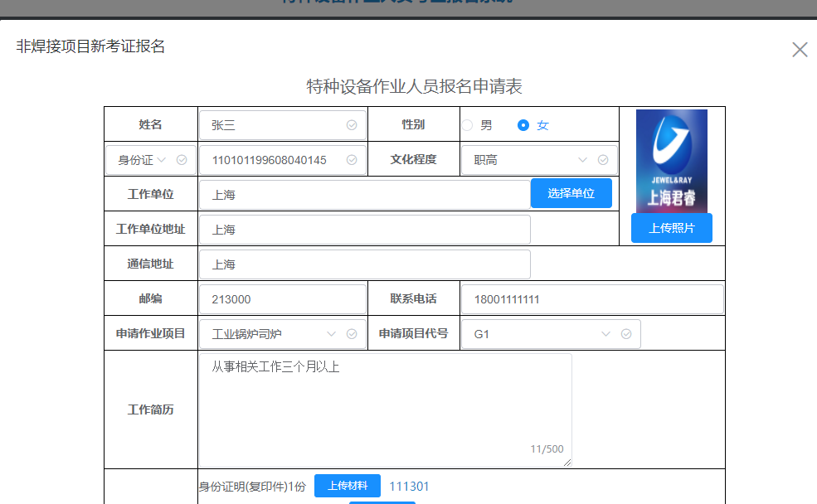Click the 身份证明(复印件)1份 label

click(x=253, y=487)
